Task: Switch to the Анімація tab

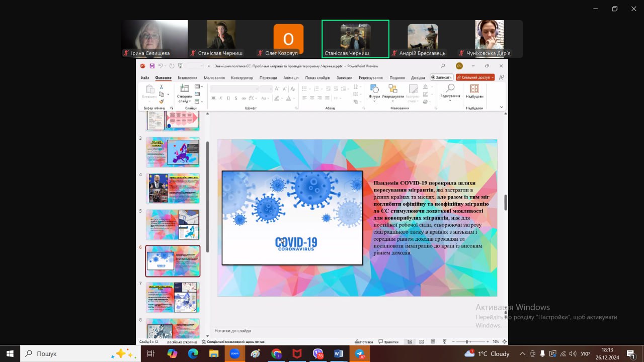Action: 291,78
